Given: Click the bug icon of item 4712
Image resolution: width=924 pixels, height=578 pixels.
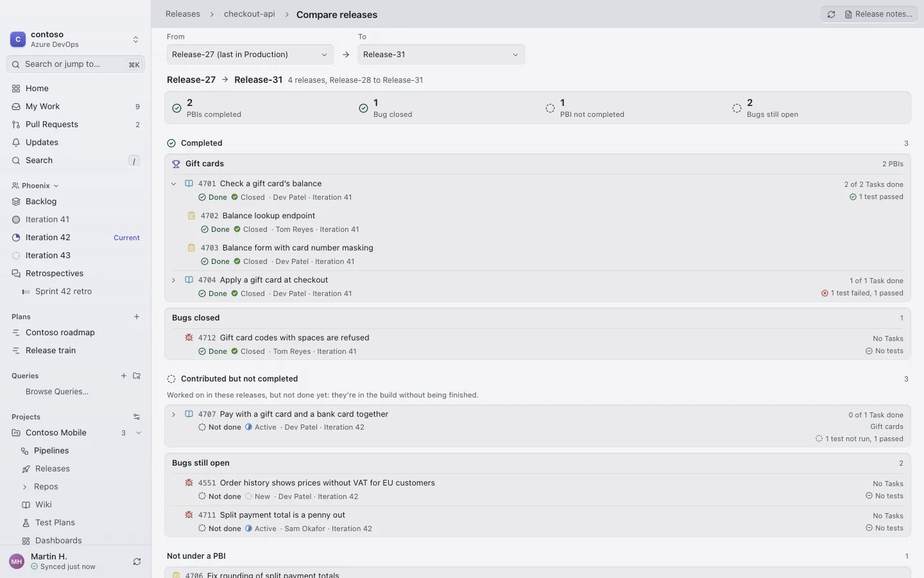Looking at the screenshot, I should coord(189,338).
